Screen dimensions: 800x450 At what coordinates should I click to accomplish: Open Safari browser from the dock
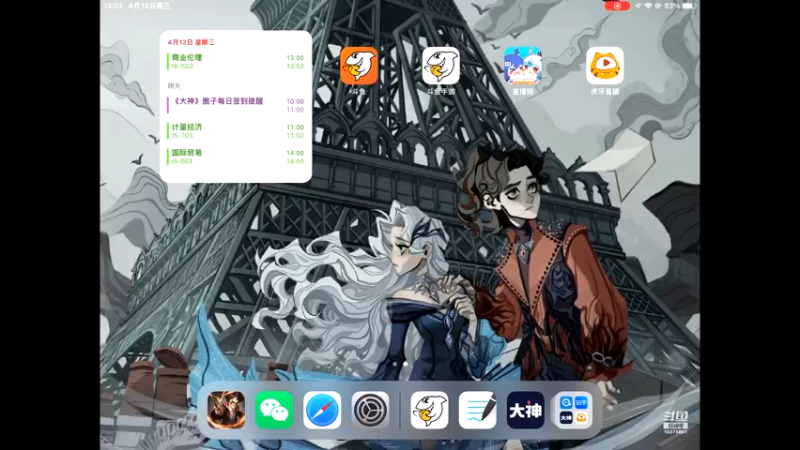pos(322,410)
